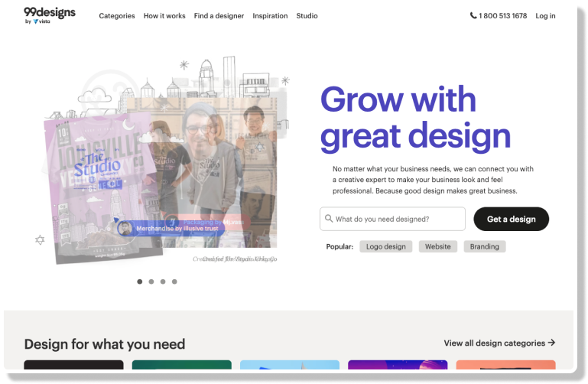Open the Categories menu
This screenshot has width=588, height=384.
[x=117, y=16]
